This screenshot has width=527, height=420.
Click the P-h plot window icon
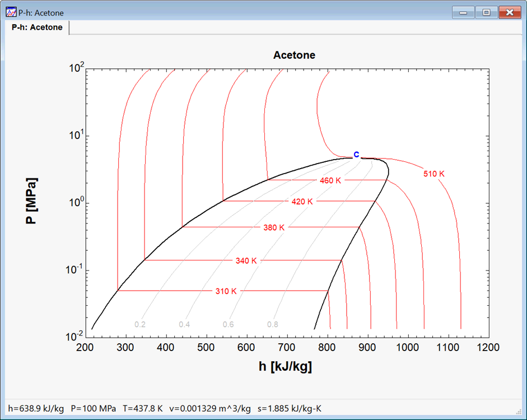coord(11,12)
